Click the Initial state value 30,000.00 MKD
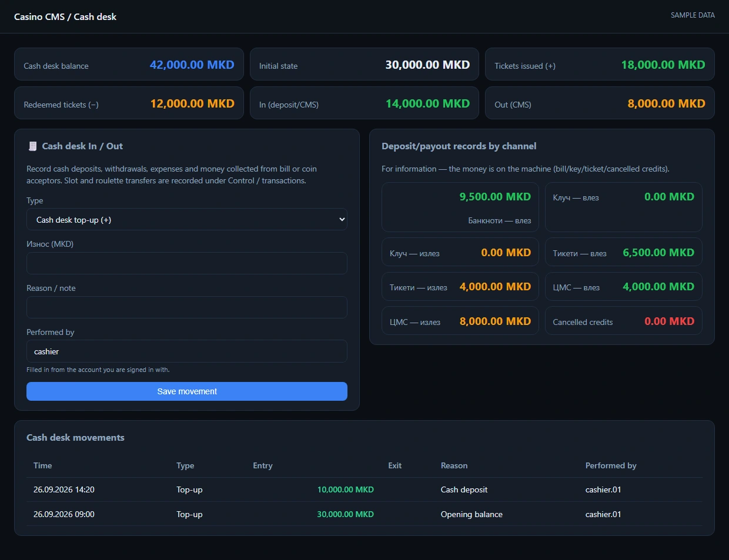This screenshot has height=560, width=729. (x=427, y=65)
